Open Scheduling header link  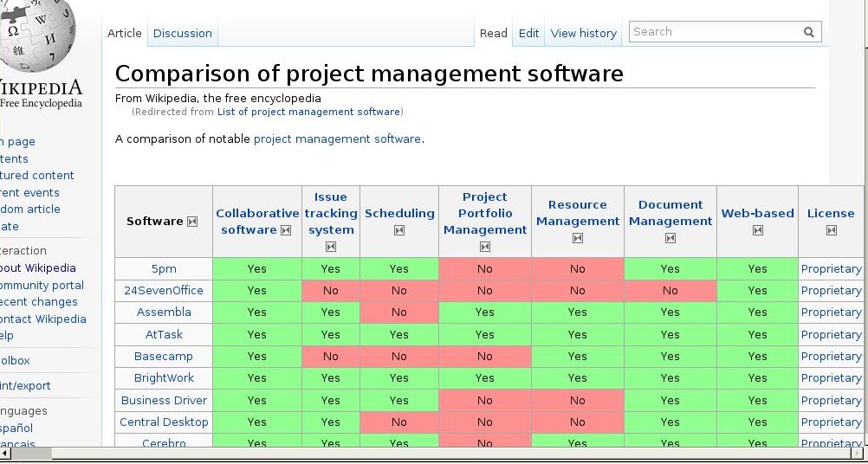coord(399,213)
